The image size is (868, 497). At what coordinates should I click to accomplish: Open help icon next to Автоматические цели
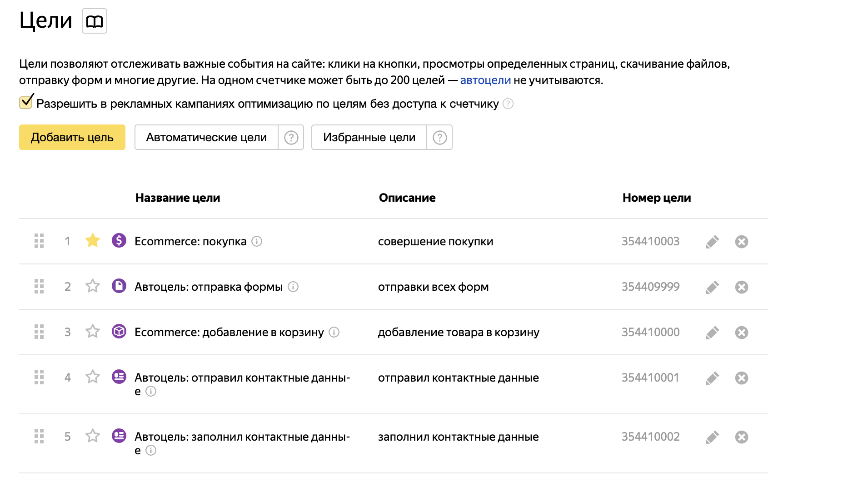[x=291, y=137]
